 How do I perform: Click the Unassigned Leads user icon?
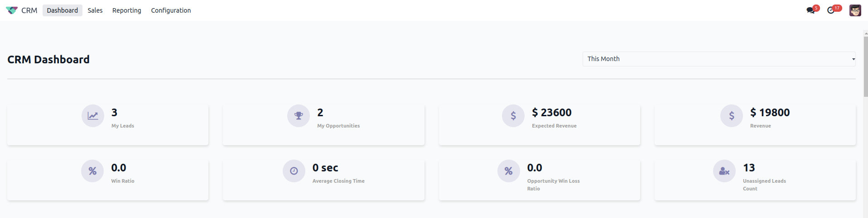point(724,171)
